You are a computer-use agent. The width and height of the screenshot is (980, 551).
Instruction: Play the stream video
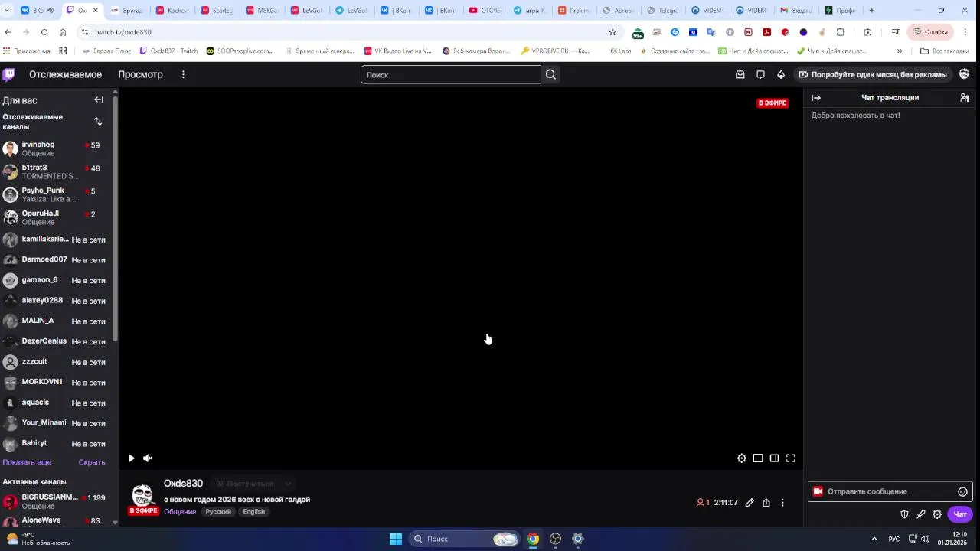[x=132, y=458]
